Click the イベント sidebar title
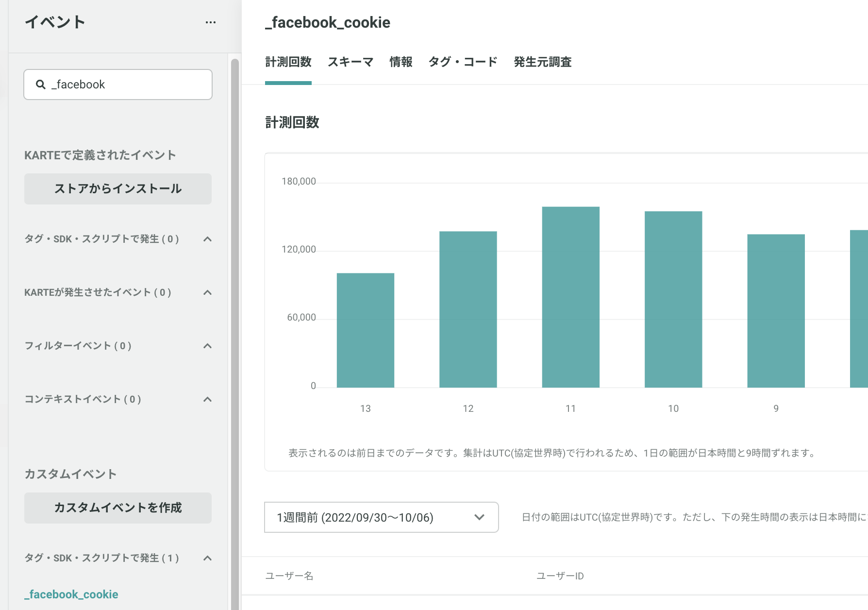This screenshot has width=868, height=610. (55, 22)
